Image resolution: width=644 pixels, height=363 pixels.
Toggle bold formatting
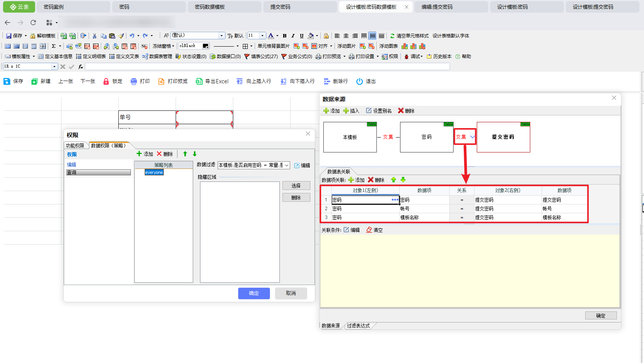coord(284,36)
